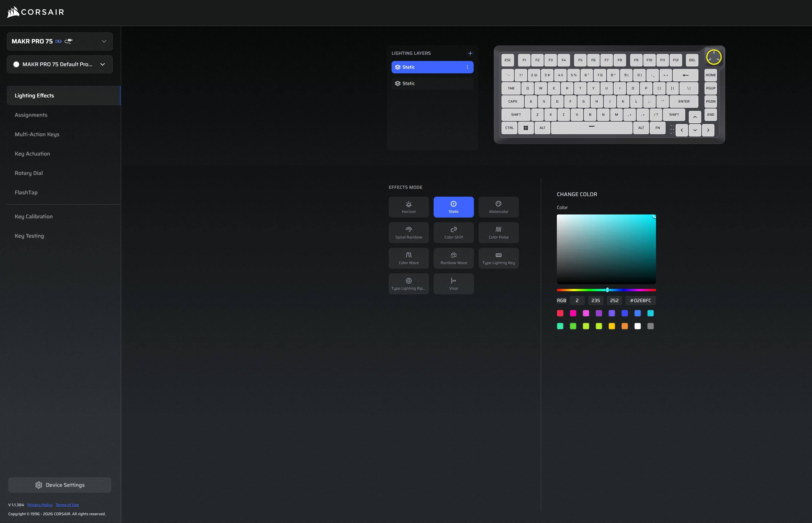Viewport: 812px width, 523px height.
Task: Click the red RGB value field showing 2
Action: 577,301
